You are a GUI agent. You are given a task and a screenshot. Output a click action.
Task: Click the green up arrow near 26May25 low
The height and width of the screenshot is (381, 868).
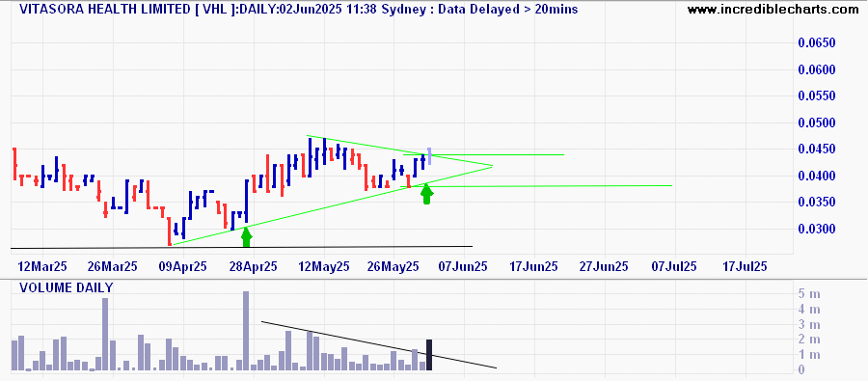pos(425,195)
